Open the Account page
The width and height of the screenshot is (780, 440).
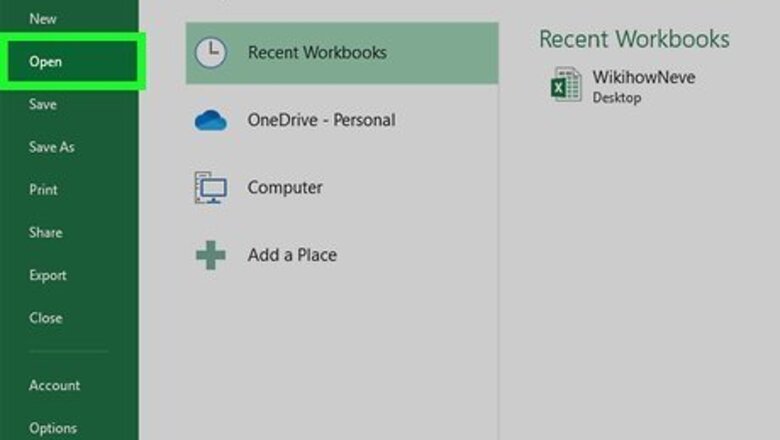pos(55,385)
